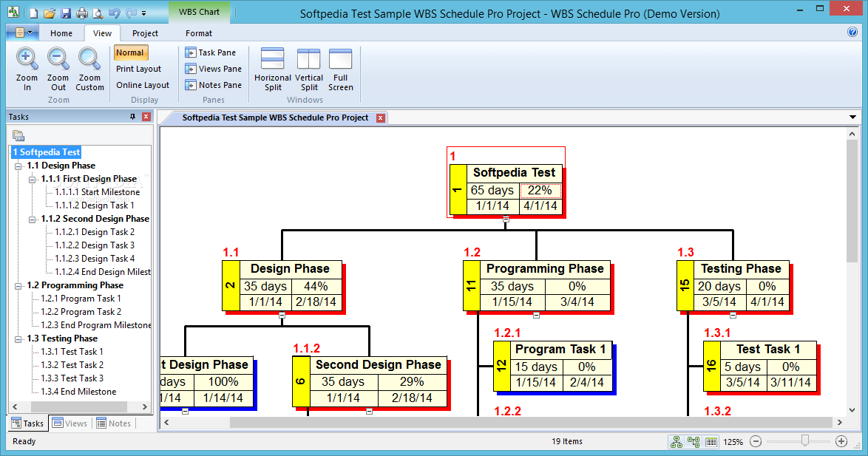The width and height of the screenshot is (868, 456).
Task: Open the Zoom Custom dialog
Action: [x=89, y=65]
